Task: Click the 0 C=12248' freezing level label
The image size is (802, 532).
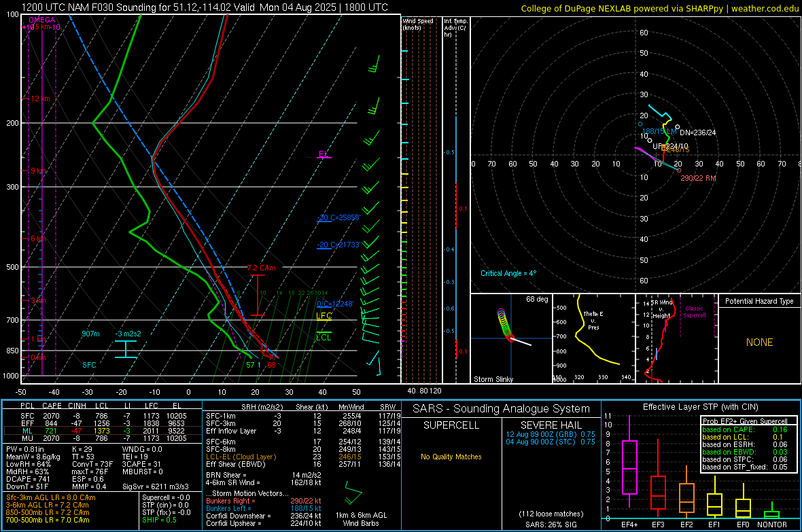Action: click(336, 304)
